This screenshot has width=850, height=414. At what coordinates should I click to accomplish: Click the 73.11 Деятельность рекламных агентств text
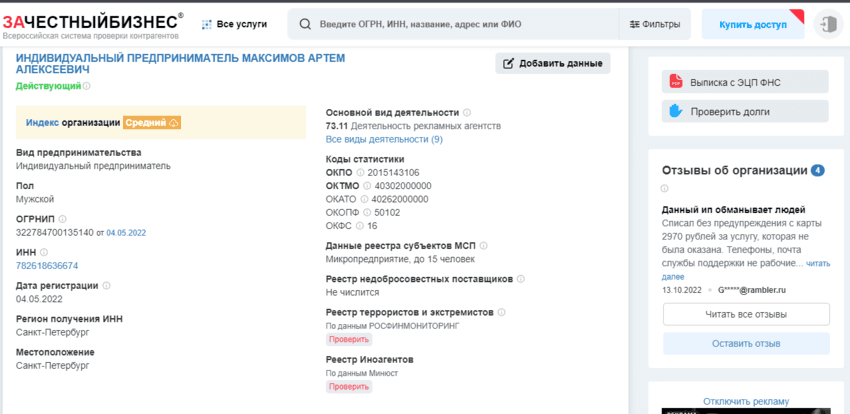(413, 126)
